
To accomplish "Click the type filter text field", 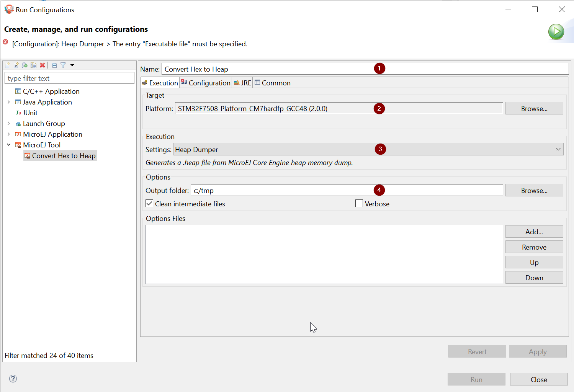I will [69, 78].
